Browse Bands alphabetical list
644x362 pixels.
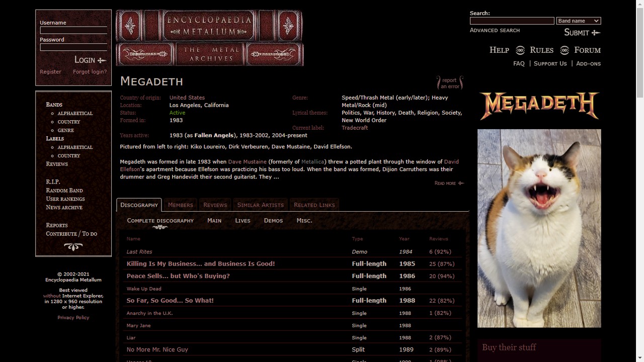[x=75, y=114]
